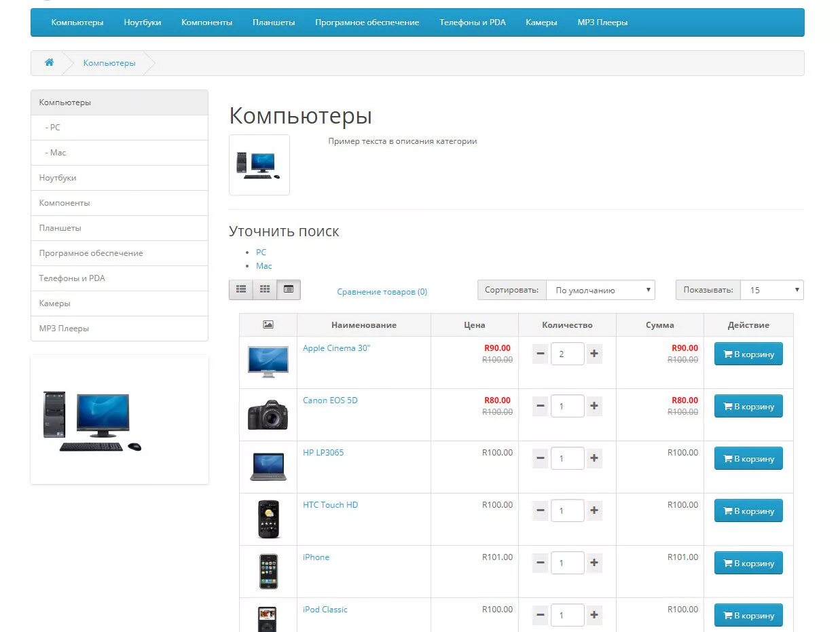This screenshot has width=840, height=632.
Task: Select Mac subcategory in sidebar
Action: [120, 153]
